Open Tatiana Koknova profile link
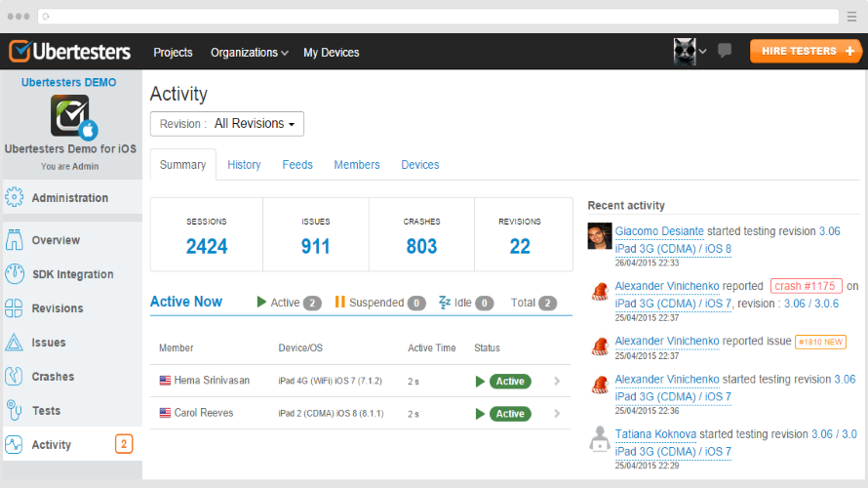Image resolution: width=868 pixels, height=488 pixels. point(655,433)
